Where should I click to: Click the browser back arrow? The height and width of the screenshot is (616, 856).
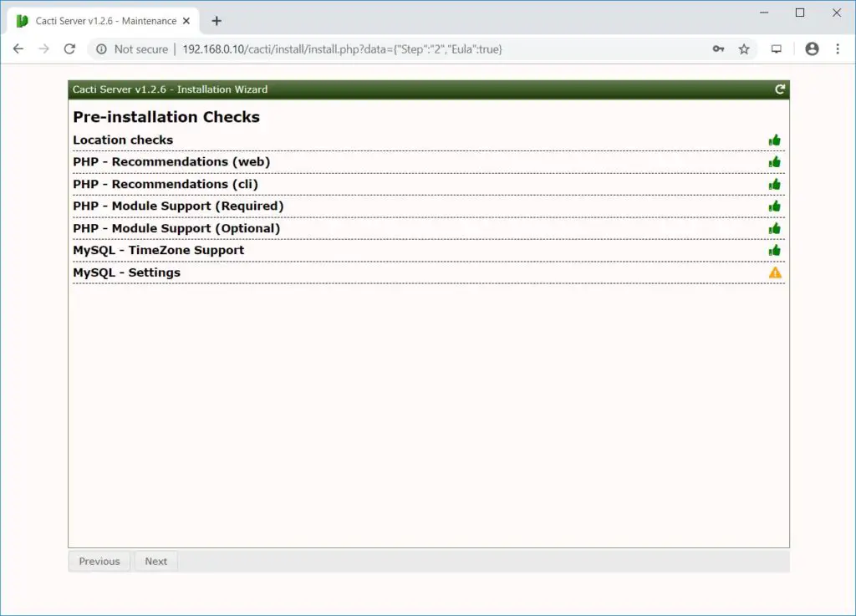[x=18, y=48]
